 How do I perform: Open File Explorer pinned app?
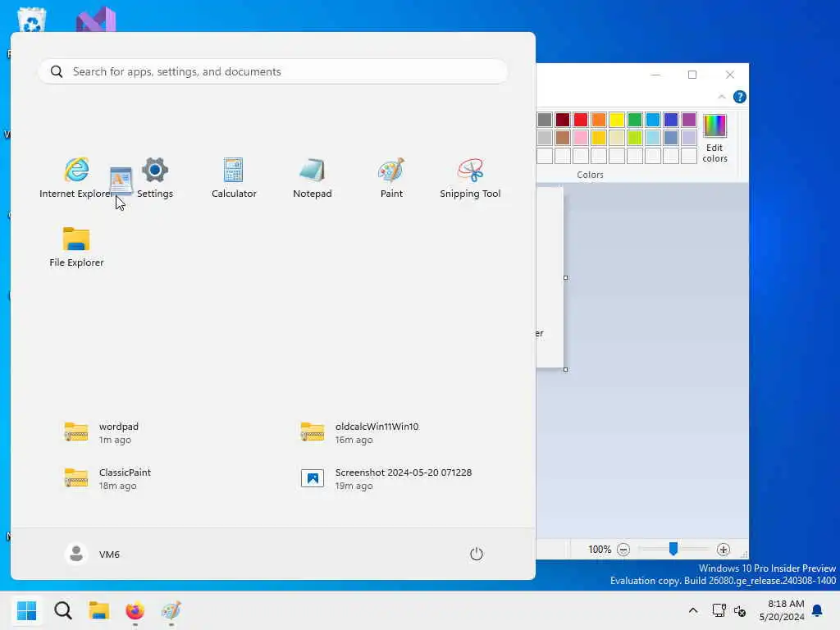coord(76,247)
